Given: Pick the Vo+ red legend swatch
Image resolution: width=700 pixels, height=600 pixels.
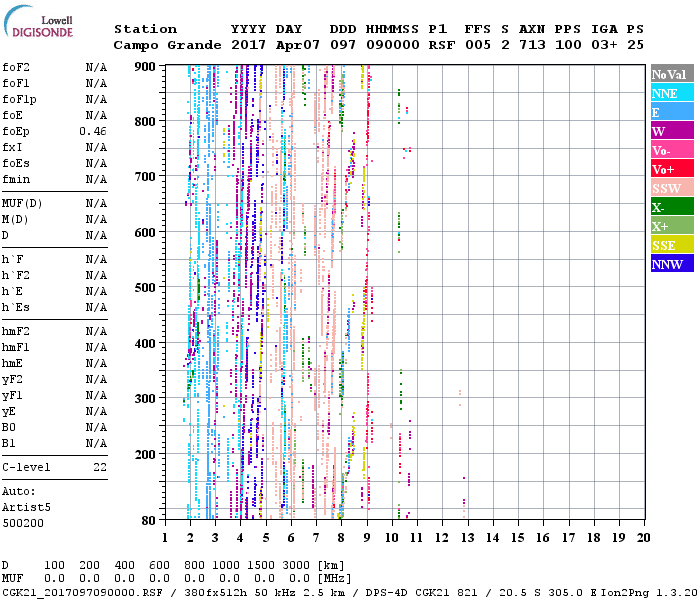Looking at the screenshot, I should pos(672,169).
